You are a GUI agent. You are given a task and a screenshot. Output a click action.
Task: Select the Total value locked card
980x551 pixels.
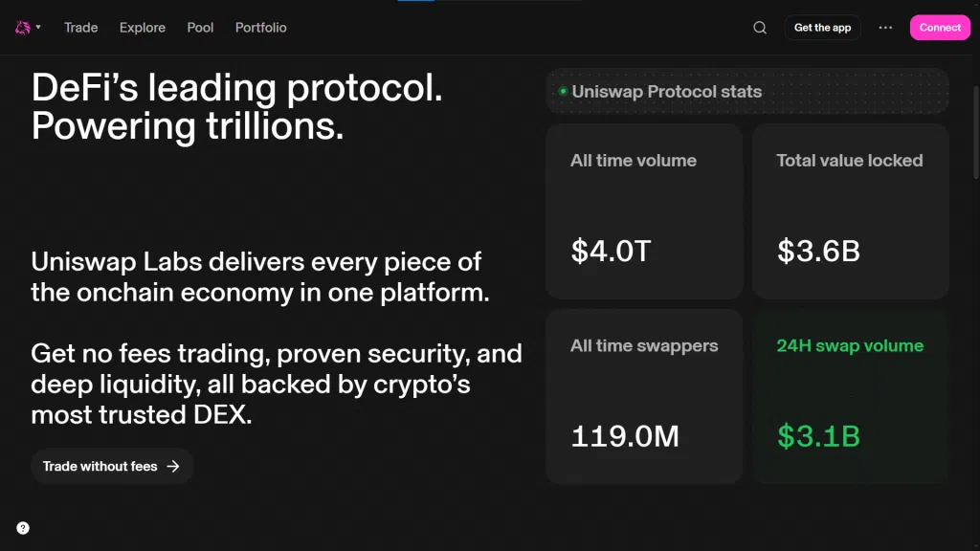pyautogui.click(x=850, y=211)
